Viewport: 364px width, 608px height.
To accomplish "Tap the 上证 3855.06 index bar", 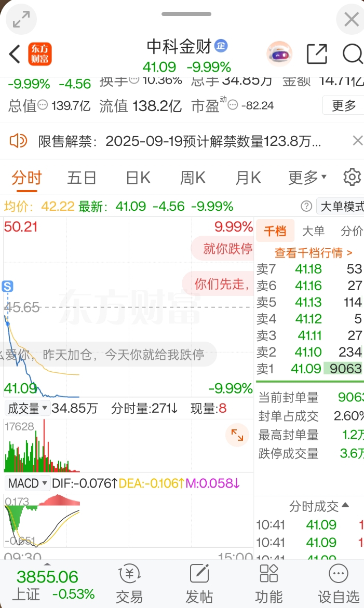I will coord(53,584).
